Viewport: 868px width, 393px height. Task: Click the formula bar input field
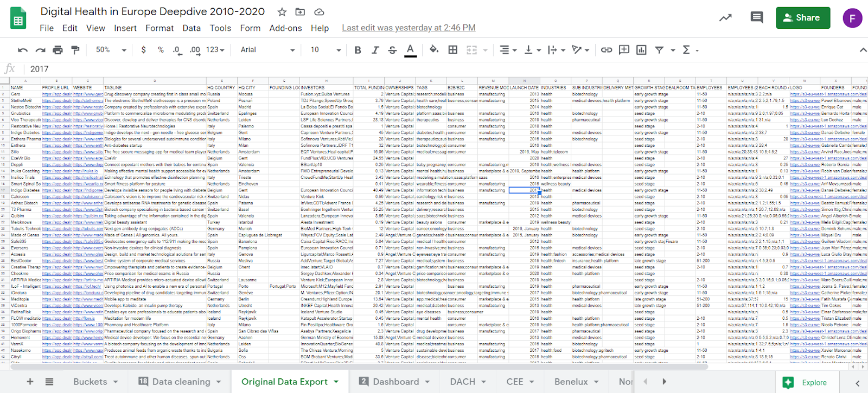[x=445, y=69]
